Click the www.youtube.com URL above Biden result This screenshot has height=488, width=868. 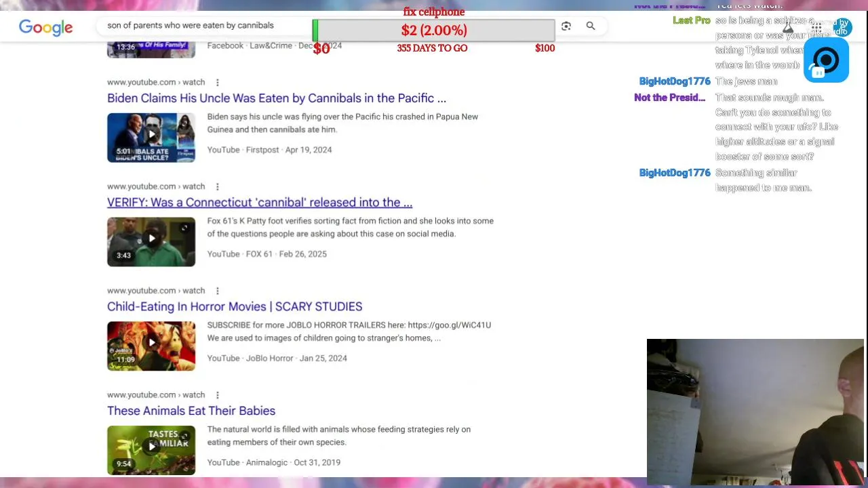(x=156, y=82)
